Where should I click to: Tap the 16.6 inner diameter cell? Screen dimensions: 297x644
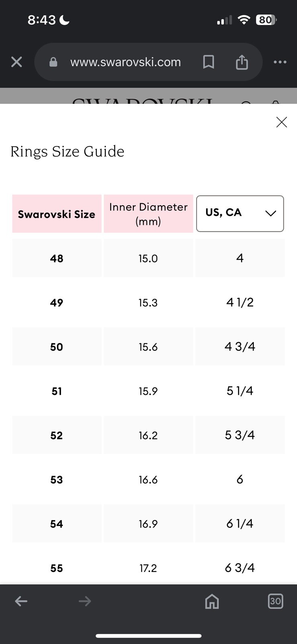[148, 479]
